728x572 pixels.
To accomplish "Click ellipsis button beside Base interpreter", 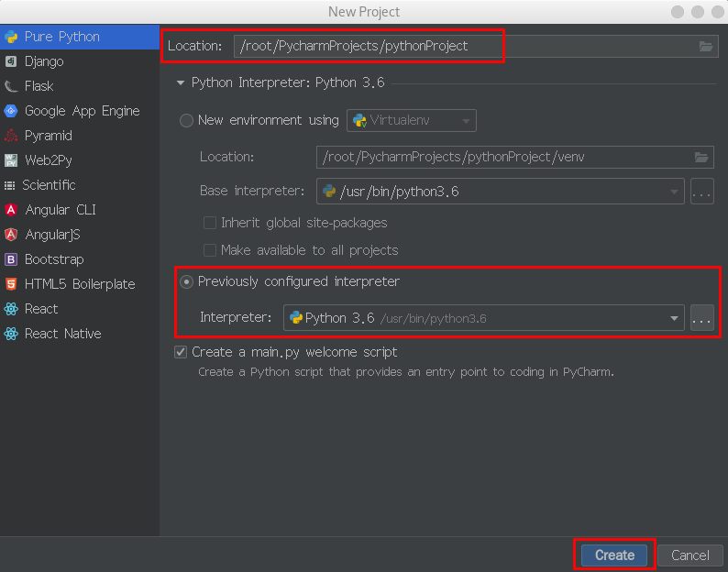I will click(x=701, y=192).
